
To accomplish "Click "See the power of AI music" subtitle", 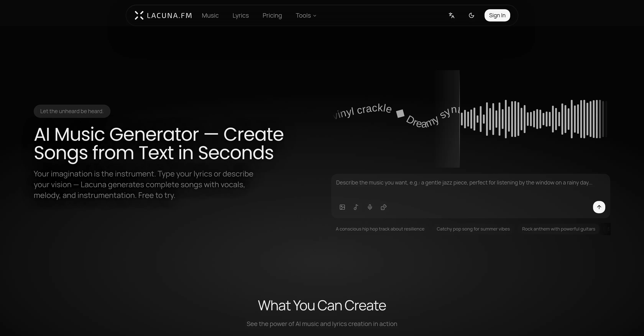I will tap(322, 324).
